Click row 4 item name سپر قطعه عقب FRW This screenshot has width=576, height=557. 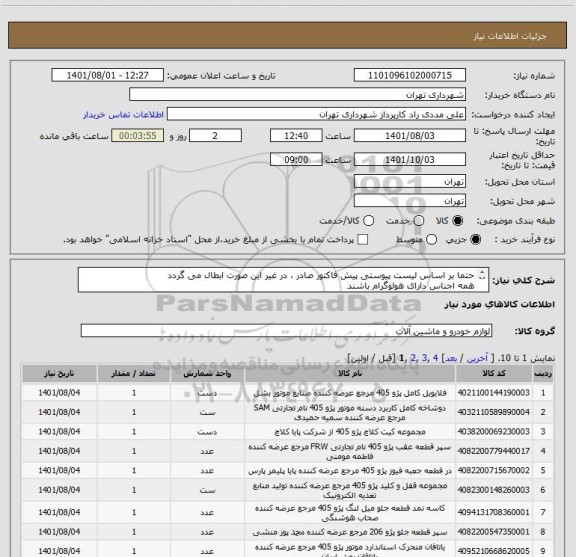click(350, 451)
